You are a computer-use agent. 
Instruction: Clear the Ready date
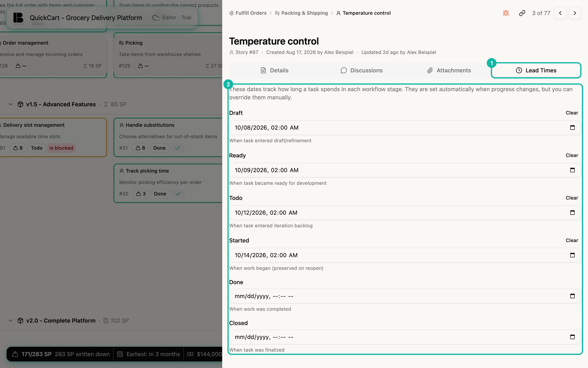(x=572, y=155)
